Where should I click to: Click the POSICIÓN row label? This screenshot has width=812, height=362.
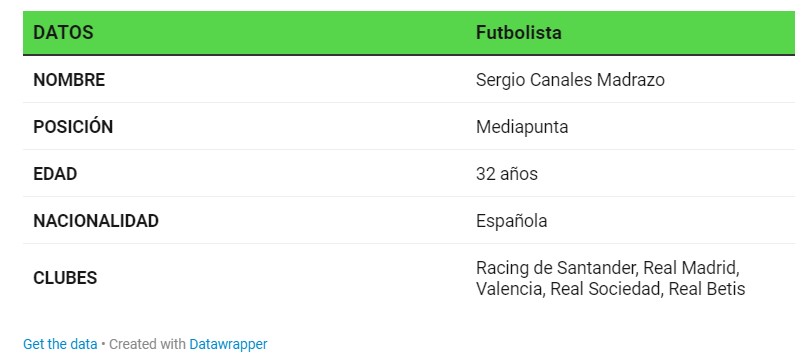(73, 126)
